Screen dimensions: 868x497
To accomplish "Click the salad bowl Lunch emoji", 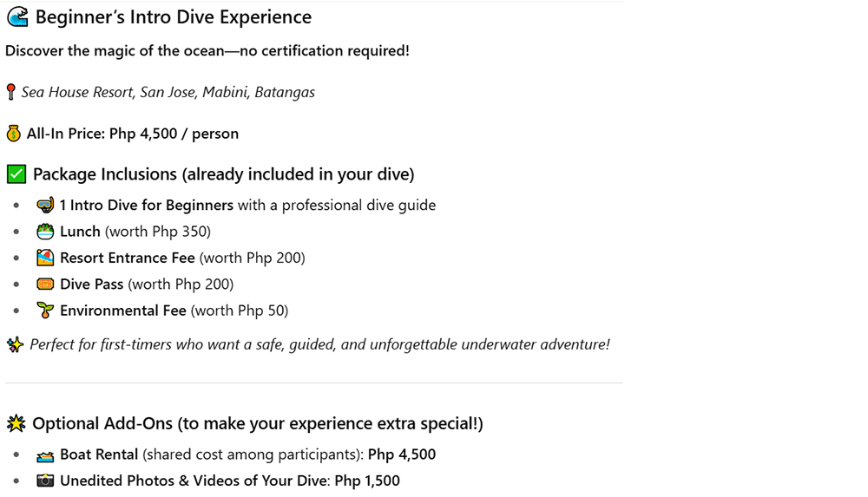I will [45, 232].
